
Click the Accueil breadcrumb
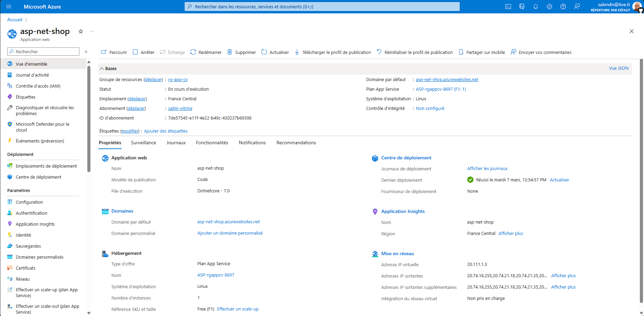15,20
